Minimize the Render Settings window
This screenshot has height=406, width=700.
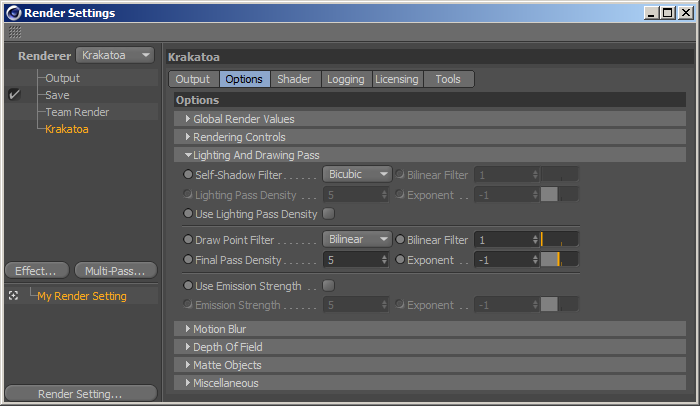(x=651, y=13)
